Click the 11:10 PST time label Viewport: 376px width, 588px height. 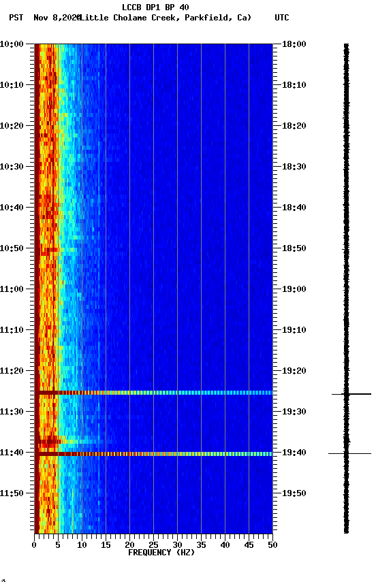pos(12,330)
